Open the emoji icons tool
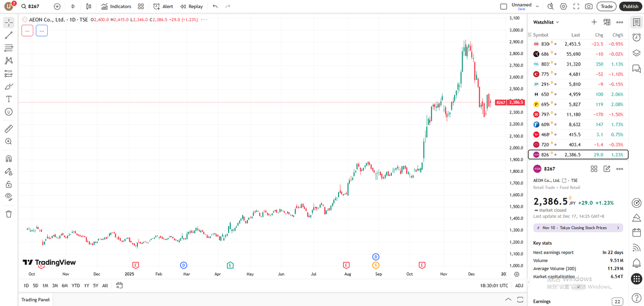The image size is (644, 306). pyautogui.click(x=9, y=112)
